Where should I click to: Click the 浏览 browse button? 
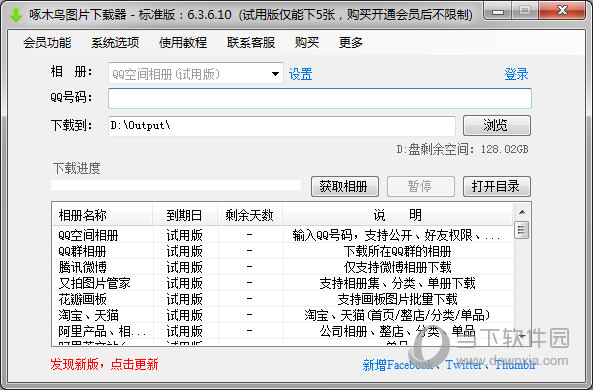click(497, 125)
